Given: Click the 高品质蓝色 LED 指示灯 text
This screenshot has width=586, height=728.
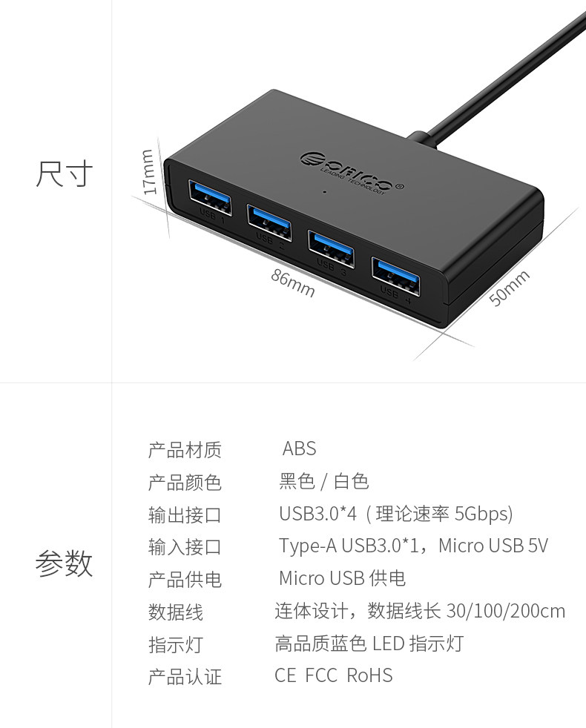Looking at the screenshot, I should pyautogui.click(x=369, y=643).
